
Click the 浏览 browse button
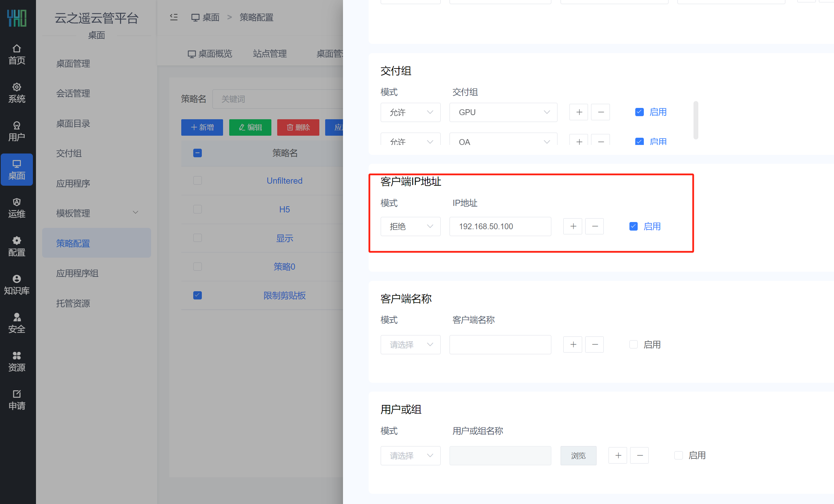point(578,456)
